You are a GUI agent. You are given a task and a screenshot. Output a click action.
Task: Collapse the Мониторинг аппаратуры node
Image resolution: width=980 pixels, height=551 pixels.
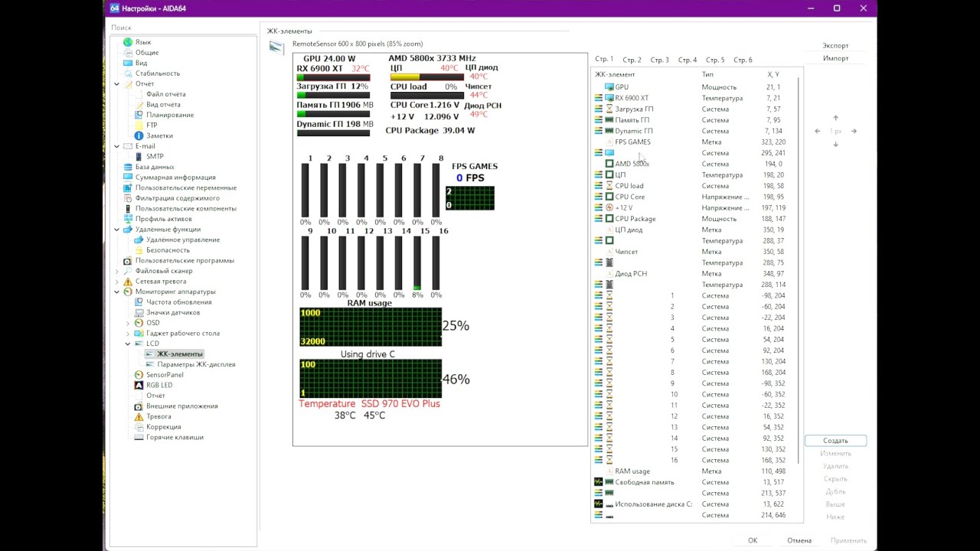pyautogui.click(x=117, y=292)
